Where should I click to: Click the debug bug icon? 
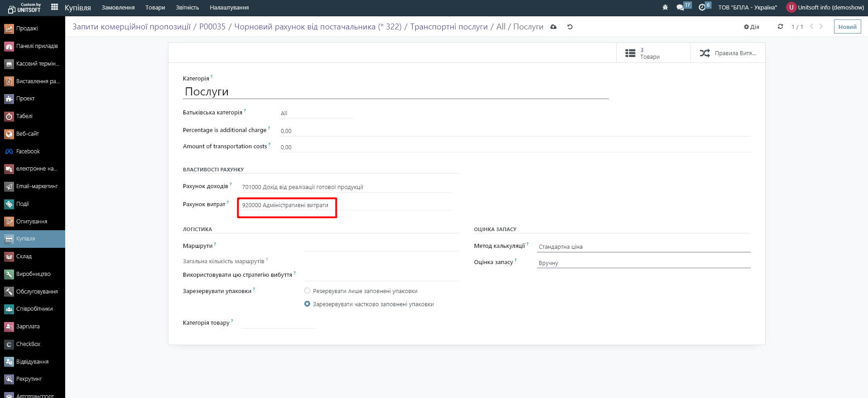coord(665,8)
